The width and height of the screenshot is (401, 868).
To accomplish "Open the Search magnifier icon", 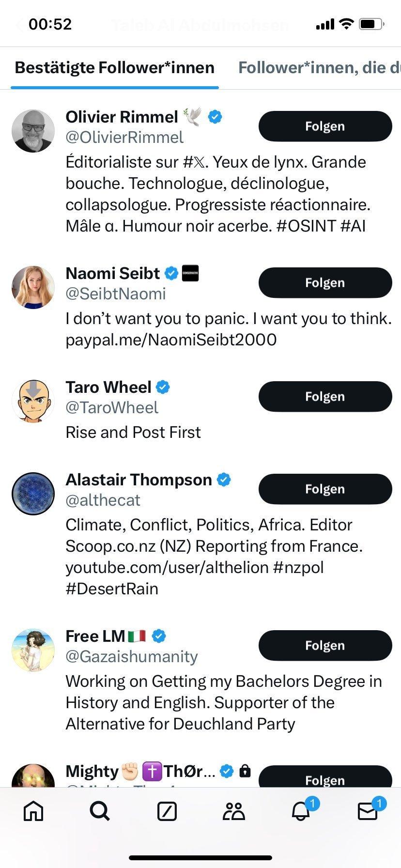I will pyautogui.click(x=100, y=811).
